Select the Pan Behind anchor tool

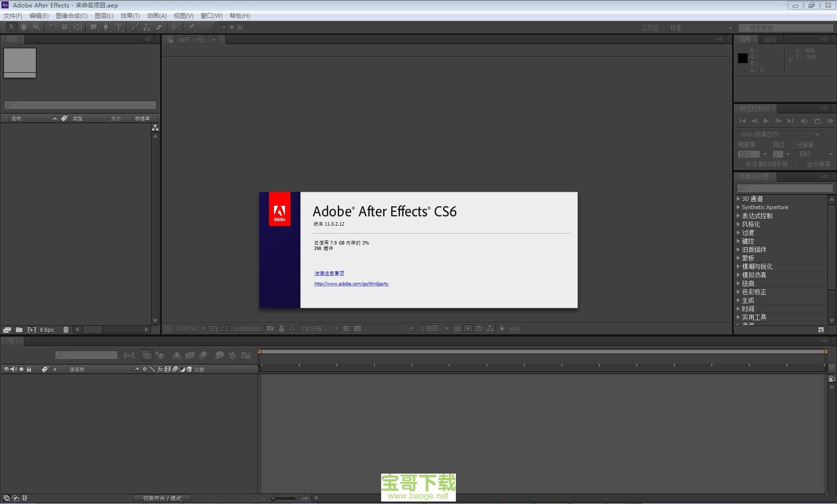pos(78,27)
